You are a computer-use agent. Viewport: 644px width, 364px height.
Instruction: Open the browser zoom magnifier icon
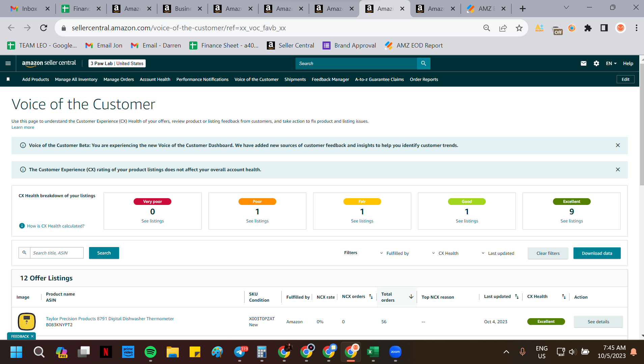486,28
